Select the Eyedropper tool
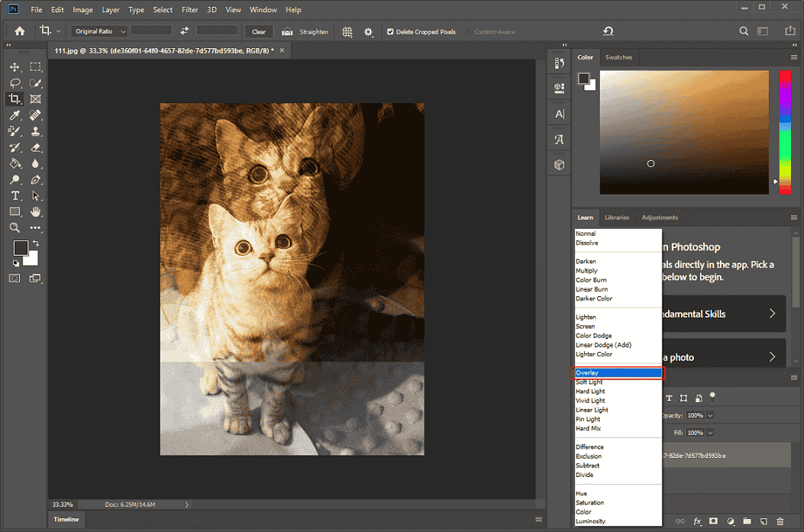Image resolution: width=804 pixels, height=532 pixels. tap(15, 114)
